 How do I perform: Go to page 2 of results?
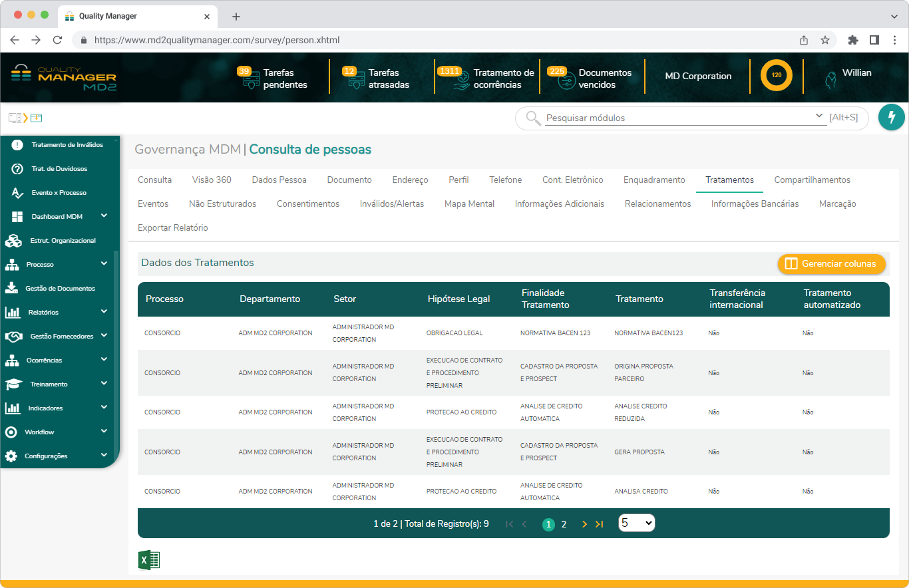[x=564, y=524]
